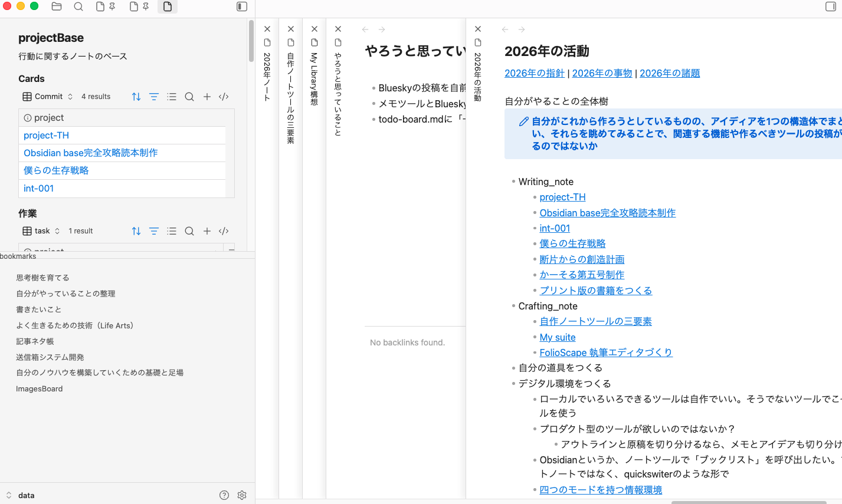
Task: Open the filter icon for Commit view
Action: tap(154, 97)
